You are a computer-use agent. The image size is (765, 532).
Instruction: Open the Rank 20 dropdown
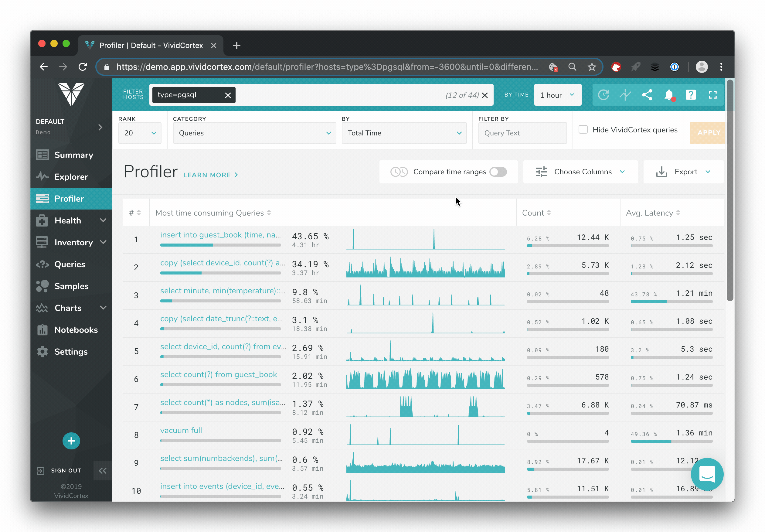(x=140, y=133)
